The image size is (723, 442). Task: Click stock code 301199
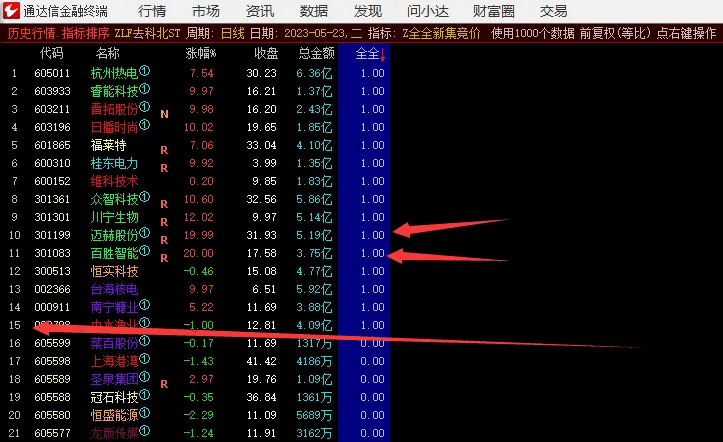pos(52,235)
